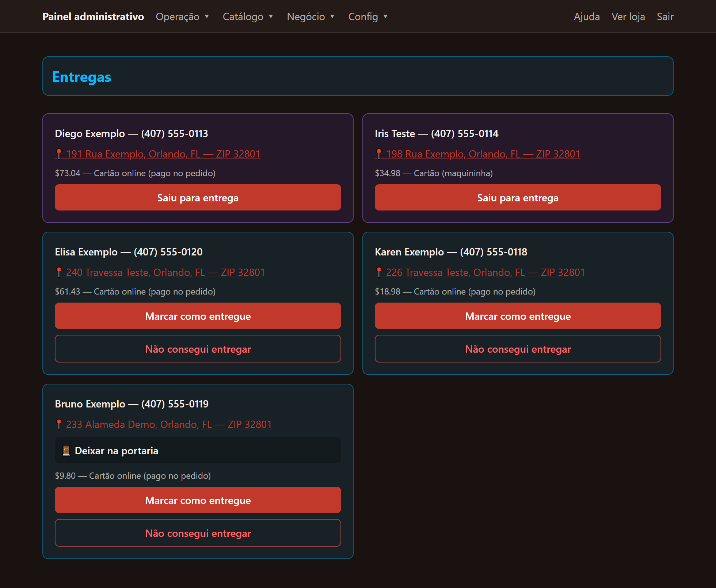The width and height of the screenshot is (716, 588).
Task: Open the Catálogo dropdown menu
Action: point(248,16)
